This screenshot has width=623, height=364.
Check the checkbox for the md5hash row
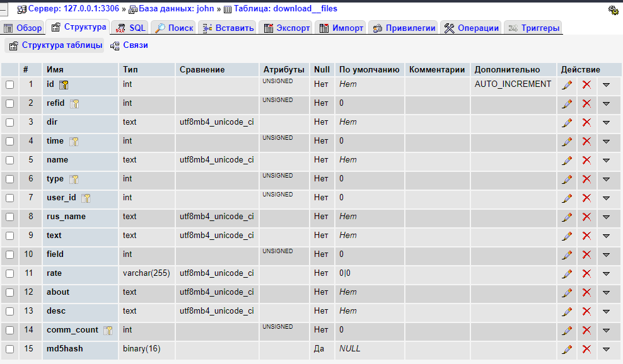tap(10, 350)
